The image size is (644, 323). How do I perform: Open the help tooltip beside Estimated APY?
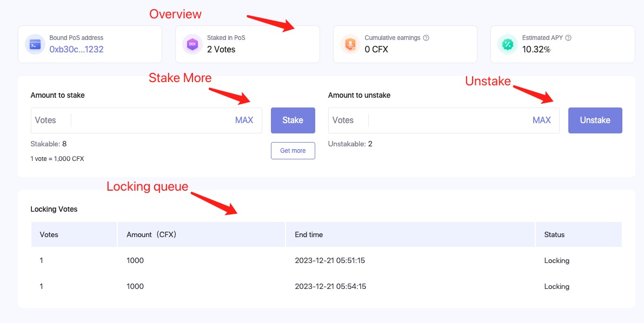coord(568,38)
